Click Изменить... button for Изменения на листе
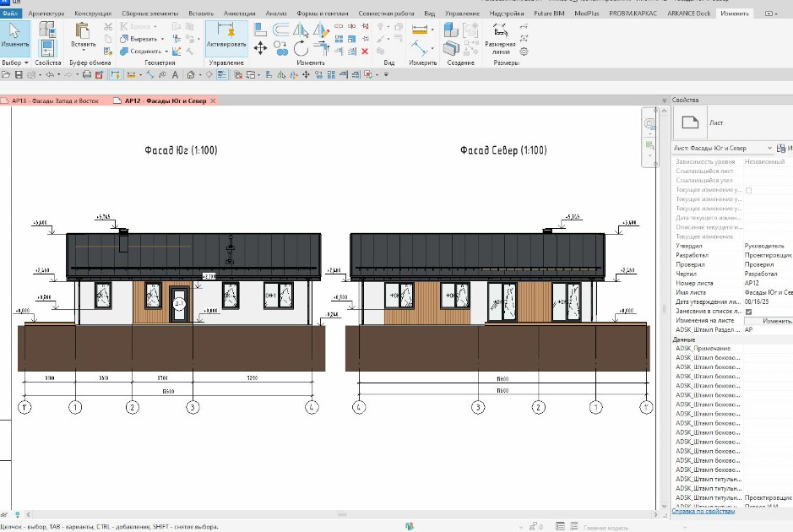The height and width of the screenshot is (532, 793). 769,321
